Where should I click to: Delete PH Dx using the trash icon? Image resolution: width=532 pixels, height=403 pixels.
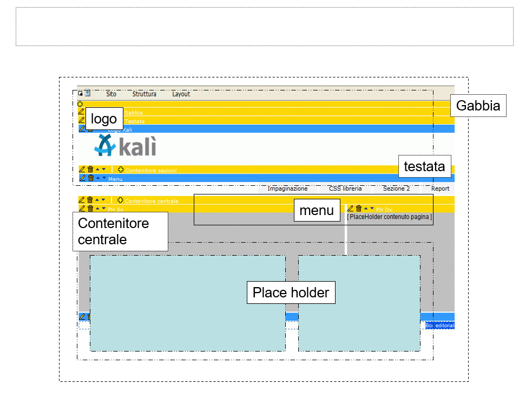(359, 209)
